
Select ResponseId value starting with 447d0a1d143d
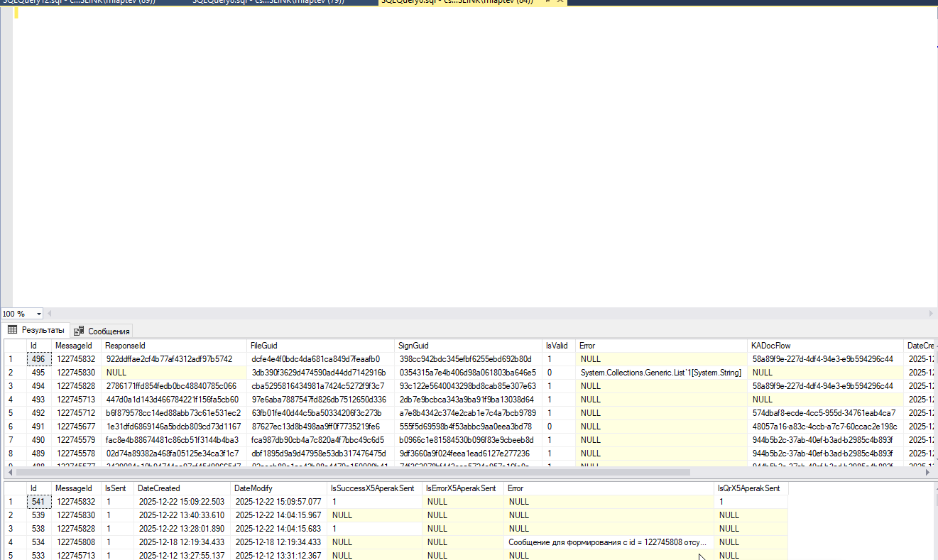175,400
